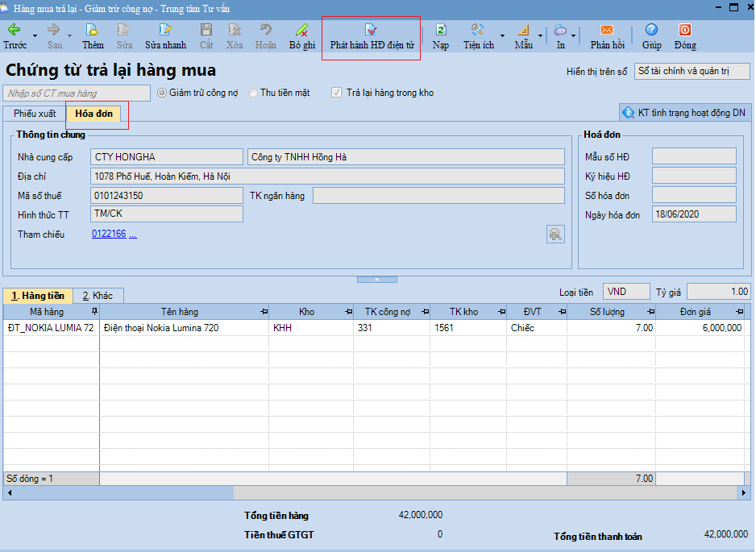Viewport: 756px width, 552px height.
Task: Collapse the general info panel arrow
Action: pyautogui.click(x=377, y=280)
